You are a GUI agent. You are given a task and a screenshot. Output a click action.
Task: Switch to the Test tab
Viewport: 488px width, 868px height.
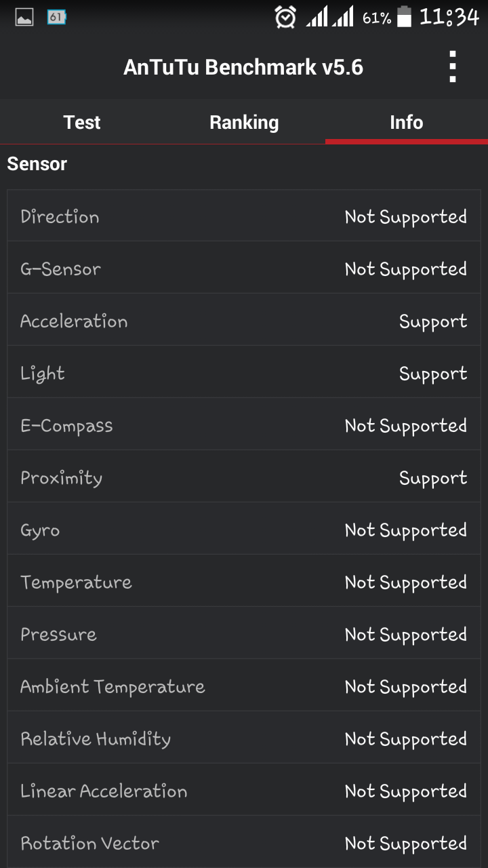[81, 122]
